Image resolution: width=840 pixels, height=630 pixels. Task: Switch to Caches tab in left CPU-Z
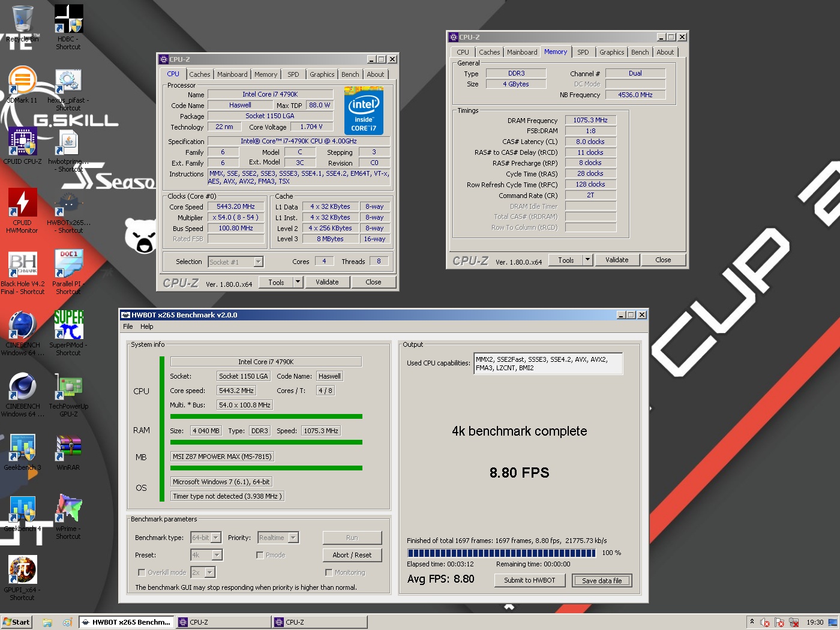pyautogui.click(x=200, y=74)
